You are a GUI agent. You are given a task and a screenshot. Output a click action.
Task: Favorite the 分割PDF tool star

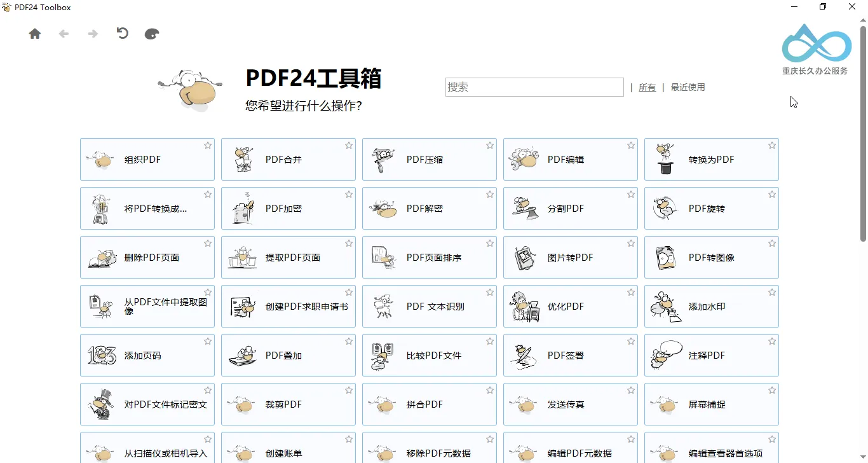click(x=631, y=195)
